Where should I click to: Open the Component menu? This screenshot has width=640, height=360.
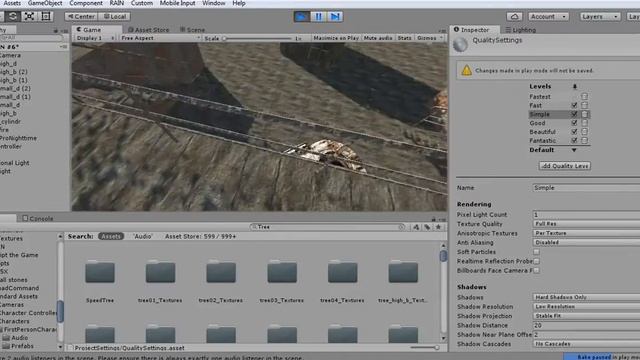(86, 3)
